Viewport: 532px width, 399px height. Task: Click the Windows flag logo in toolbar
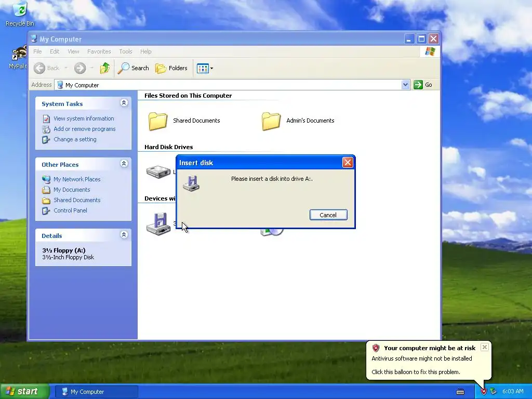coord(430,51)
